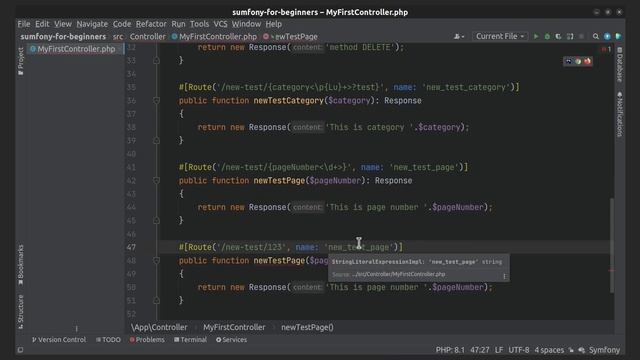Click the profiler icon beside the coverage icon
Image resolution: width=640 pixels, height=360 pixels.
(570, 36)
